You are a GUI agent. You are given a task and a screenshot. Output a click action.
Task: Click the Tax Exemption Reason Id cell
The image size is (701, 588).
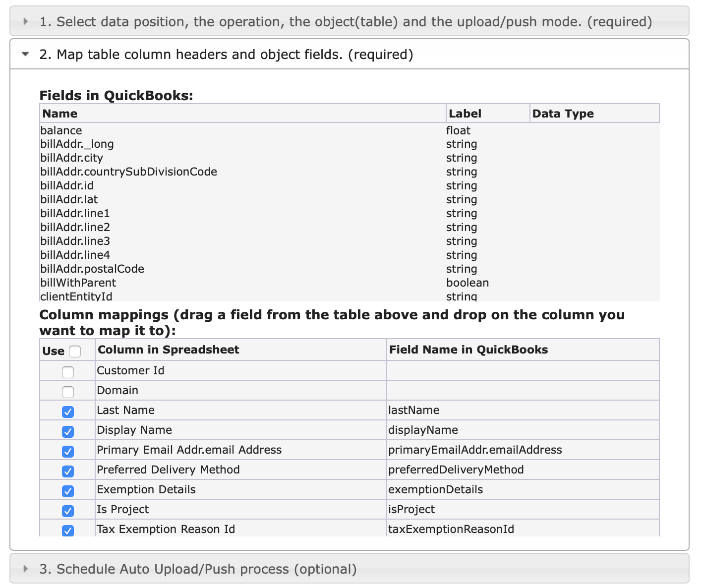tap(241, 528)
